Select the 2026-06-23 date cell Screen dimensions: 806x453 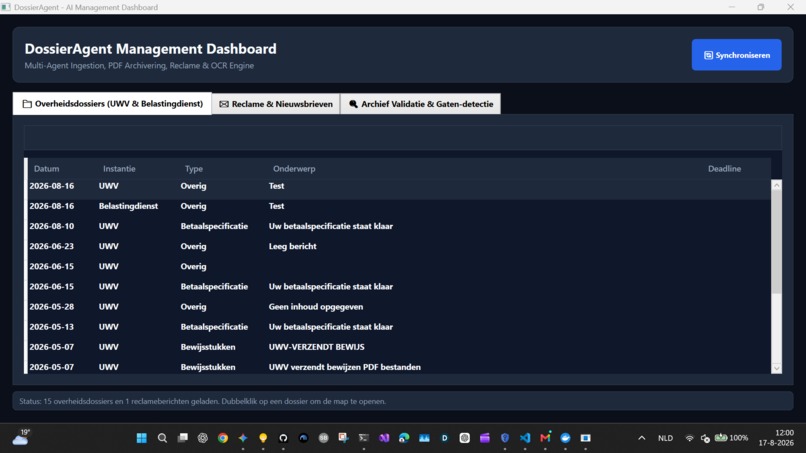click(51, 246)
